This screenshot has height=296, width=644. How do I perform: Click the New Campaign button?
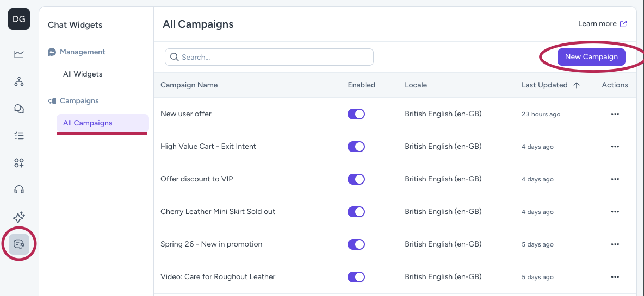tap(591, 57)
